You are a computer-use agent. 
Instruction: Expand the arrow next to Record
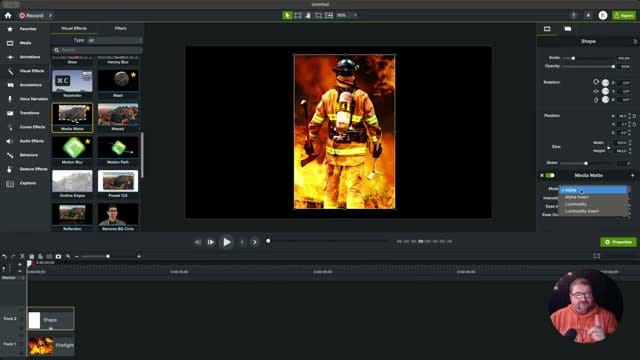[50, 16]
